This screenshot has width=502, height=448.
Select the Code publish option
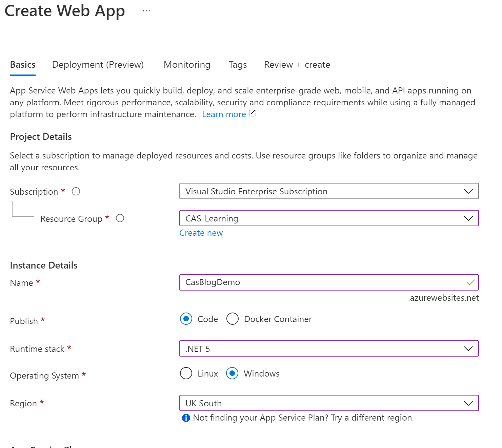pos(186,319)
